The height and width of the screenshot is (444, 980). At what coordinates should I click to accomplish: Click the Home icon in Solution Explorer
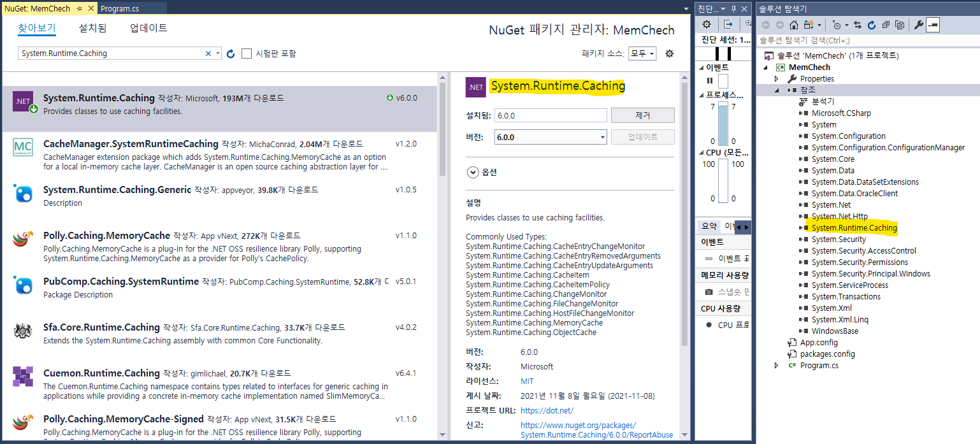[x=795, y=24]
